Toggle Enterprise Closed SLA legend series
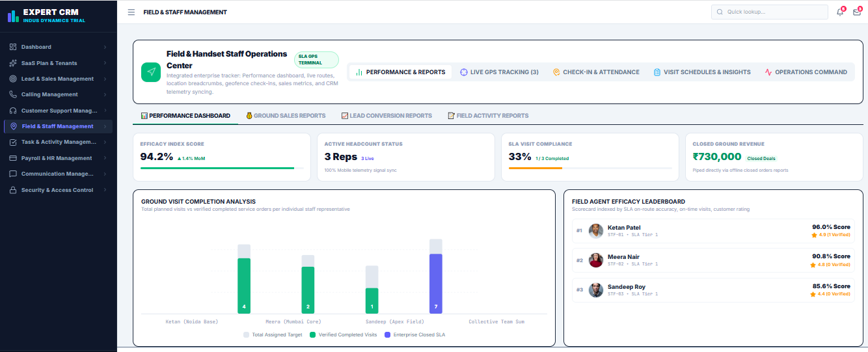This screenshot has height=352, width=868. point(414,334)
